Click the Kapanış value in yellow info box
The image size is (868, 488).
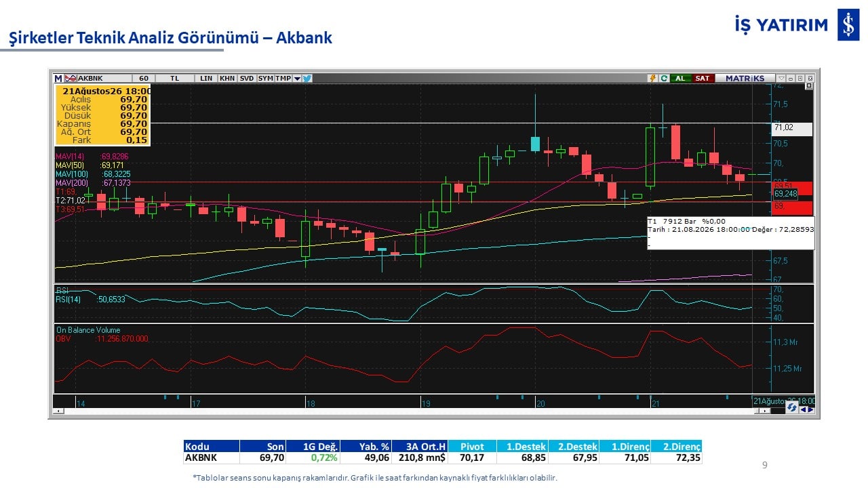pyautogui.click(x=134, y=123)
